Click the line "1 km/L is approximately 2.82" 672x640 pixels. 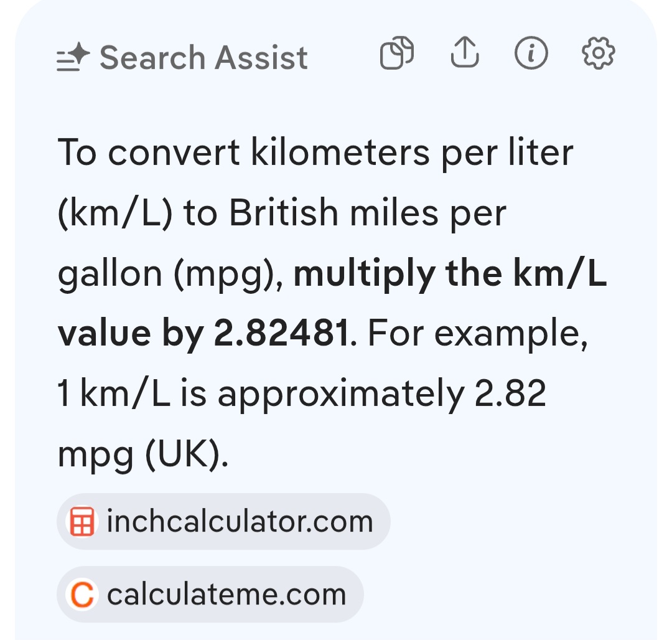coord(302,393)
